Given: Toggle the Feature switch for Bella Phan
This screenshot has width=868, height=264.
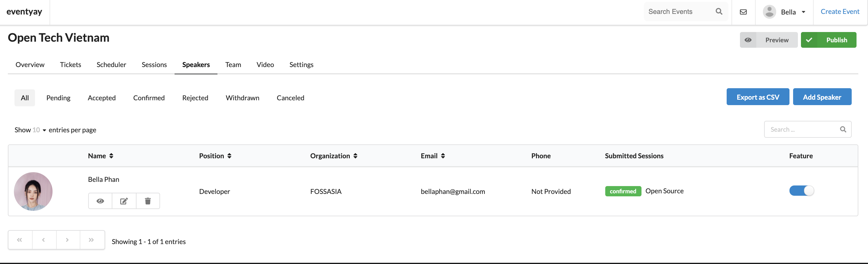Looking at the screenshot, I should [801, 191].
